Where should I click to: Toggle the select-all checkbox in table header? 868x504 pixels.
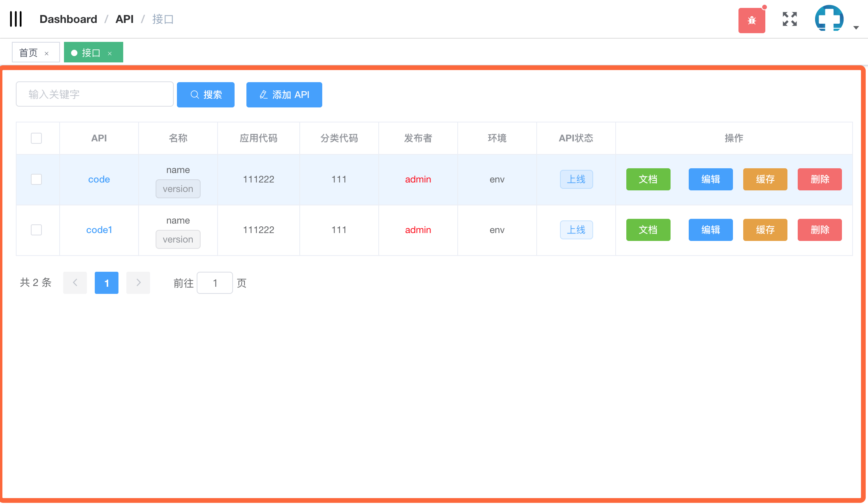pos(36,138)
